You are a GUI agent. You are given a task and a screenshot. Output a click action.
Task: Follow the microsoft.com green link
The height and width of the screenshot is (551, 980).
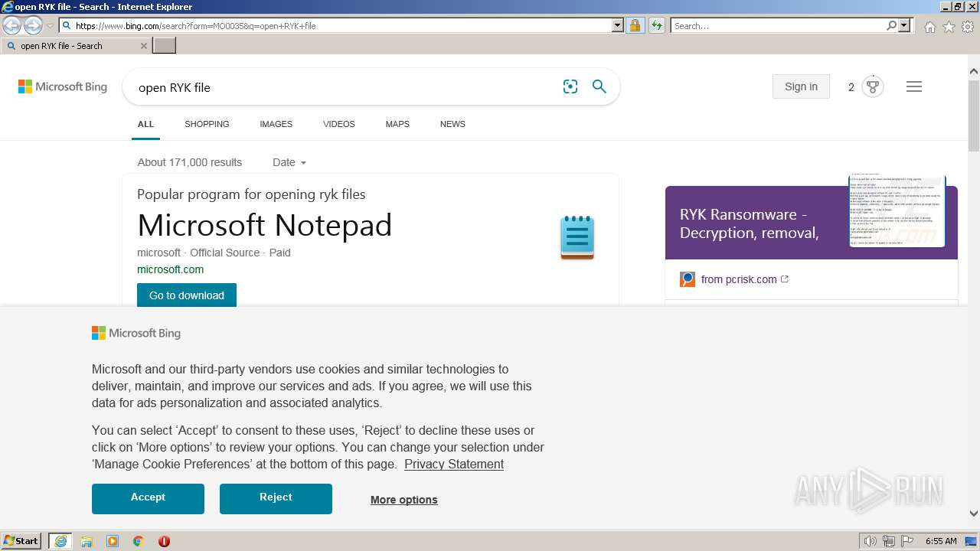click(170, 269)
